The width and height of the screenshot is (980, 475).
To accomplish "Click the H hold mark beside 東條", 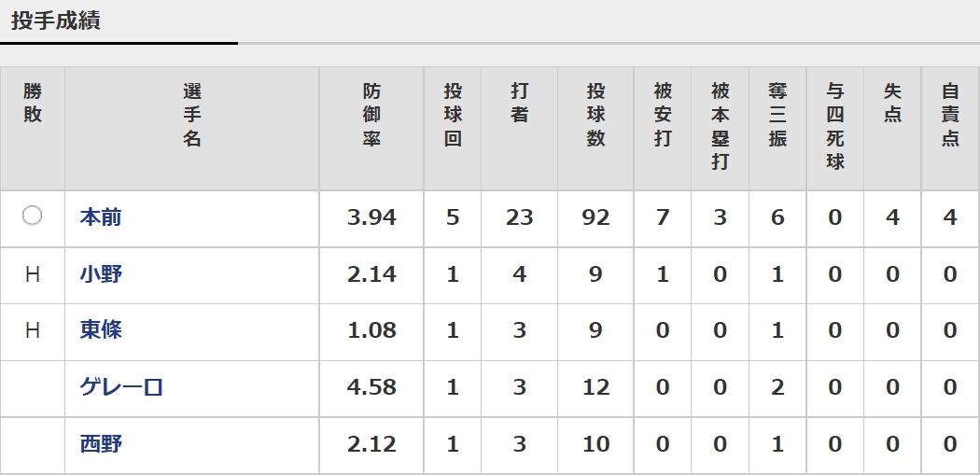I will tap(33, 330).
